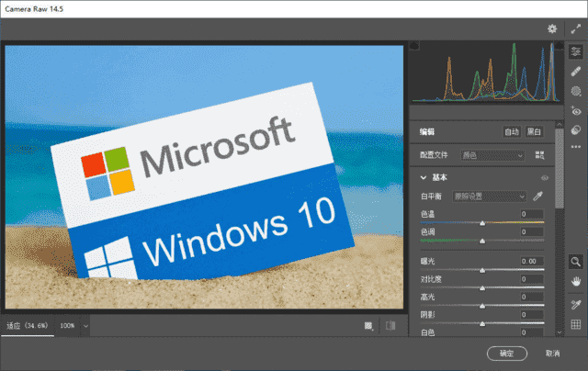Select the Red Eye removal tool
Image resolution: width=588 pixels, height=371 pixels.
576,110
